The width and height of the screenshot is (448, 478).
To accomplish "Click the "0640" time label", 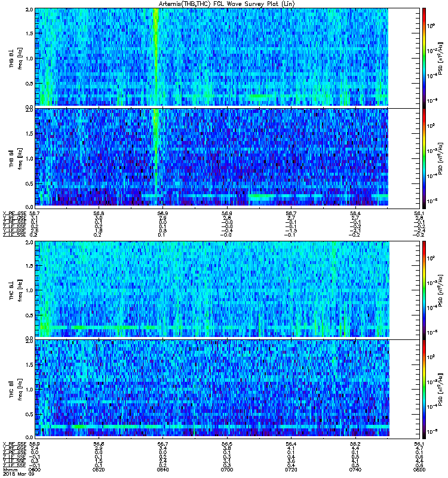I will coord(162,470).
